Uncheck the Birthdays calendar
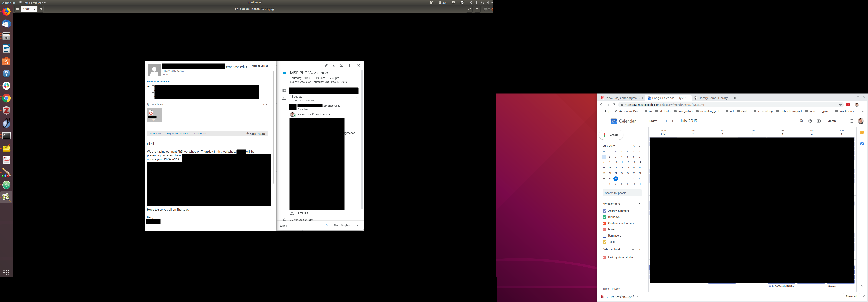This screenshot has width=868, height=302. coord(604,217)
